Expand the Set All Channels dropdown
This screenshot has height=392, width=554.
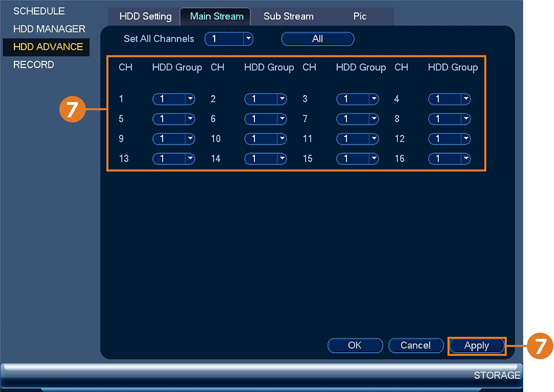coord(229,39)
